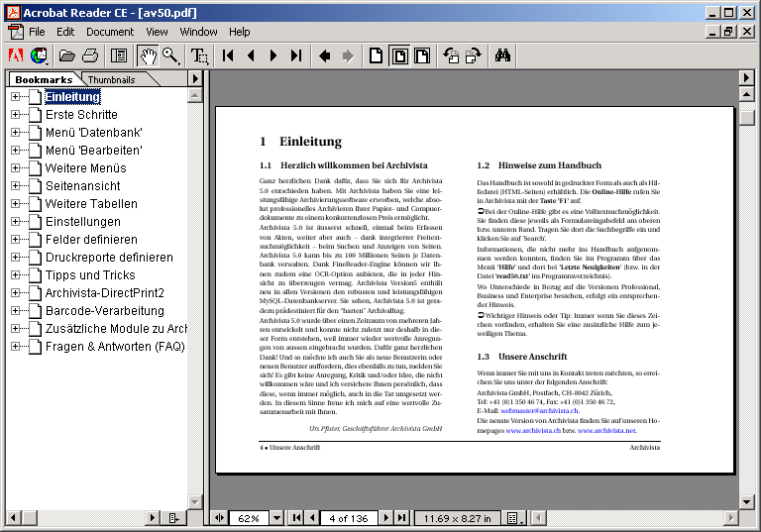Click the document vertical scrollbar thumb

746,118
